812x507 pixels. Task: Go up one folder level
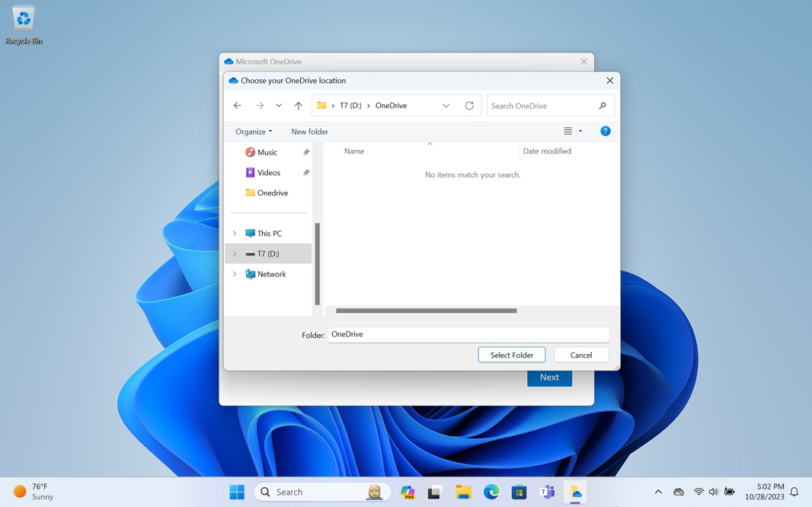point(299,106)
